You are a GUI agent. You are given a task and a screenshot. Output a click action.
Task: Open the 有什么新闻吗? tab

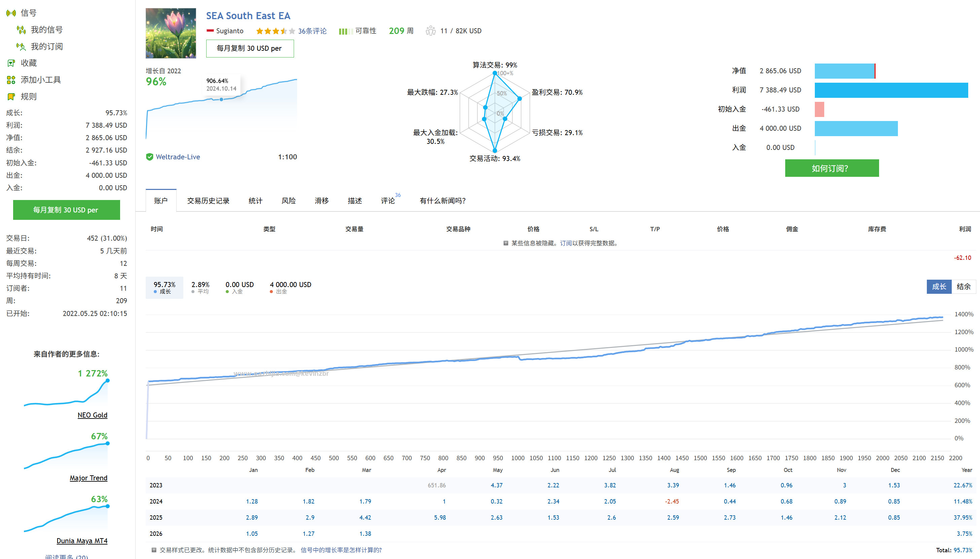[x=442, y=201]
